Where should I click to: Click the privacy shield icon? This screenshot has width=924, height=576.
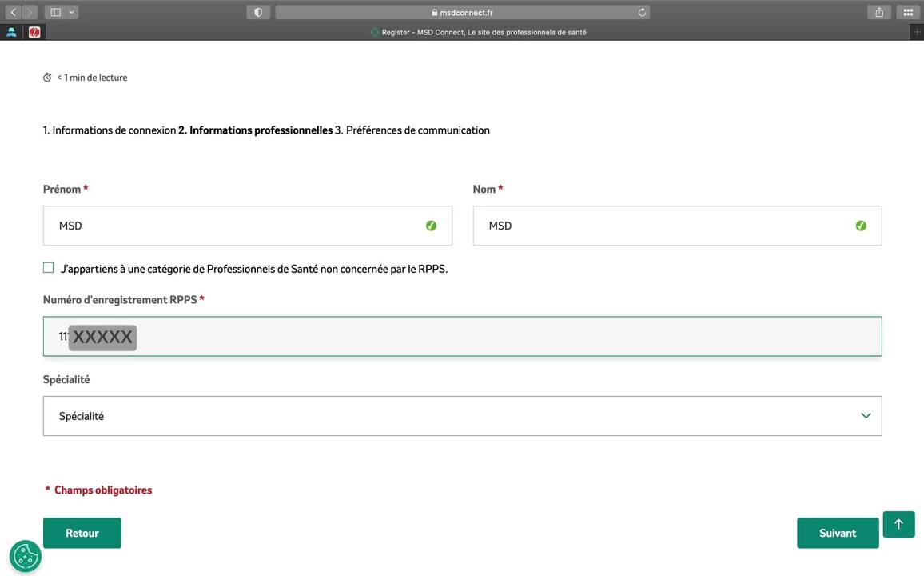pyautogui.click(x=258, y=12)
